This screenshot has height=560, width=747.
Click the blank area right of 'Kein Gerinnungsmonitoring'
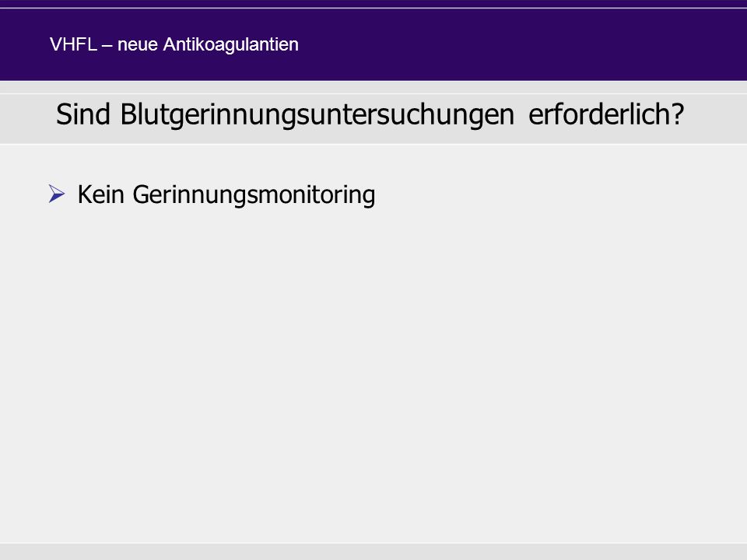pos(561,194)
